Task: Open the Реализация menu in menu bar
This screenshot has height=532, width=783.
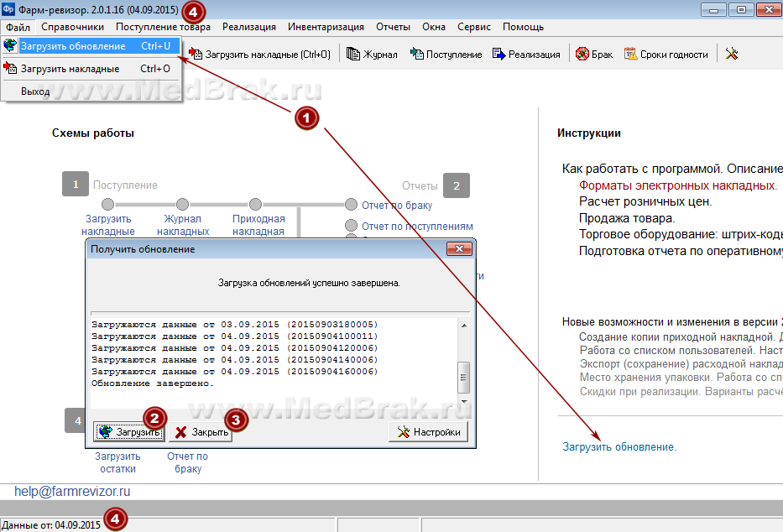Action: point(249,27)
